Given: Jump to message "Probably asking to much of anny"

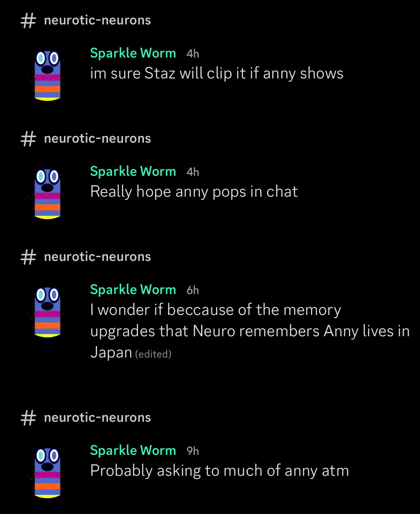Looking at the screenshot, I should point(219,471).
